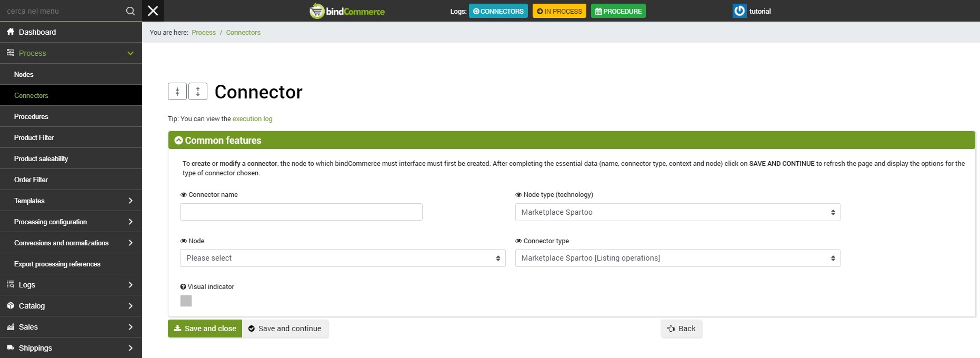Expand the Templates submenu arrow
Image resolution: width=980 pixels, height=358 pixels.
131,201
